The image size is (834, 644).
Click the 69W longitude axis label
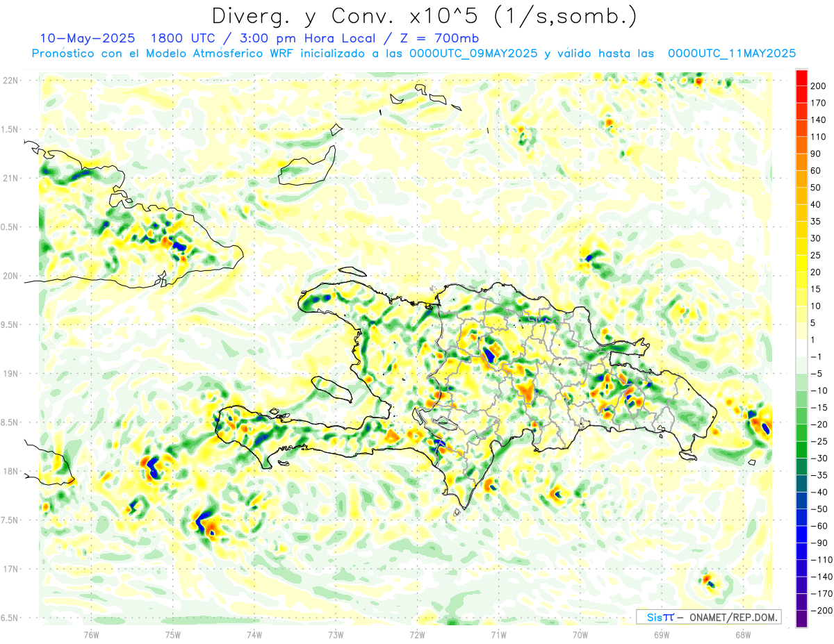661,634
